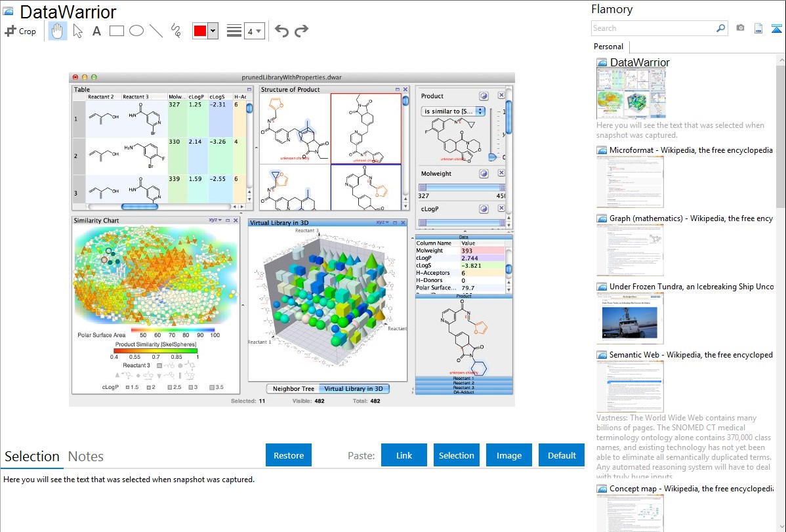Viewport: 786px width, 532px height.
Task: Click round icon next to Product filter
Action: coord(484,96)
